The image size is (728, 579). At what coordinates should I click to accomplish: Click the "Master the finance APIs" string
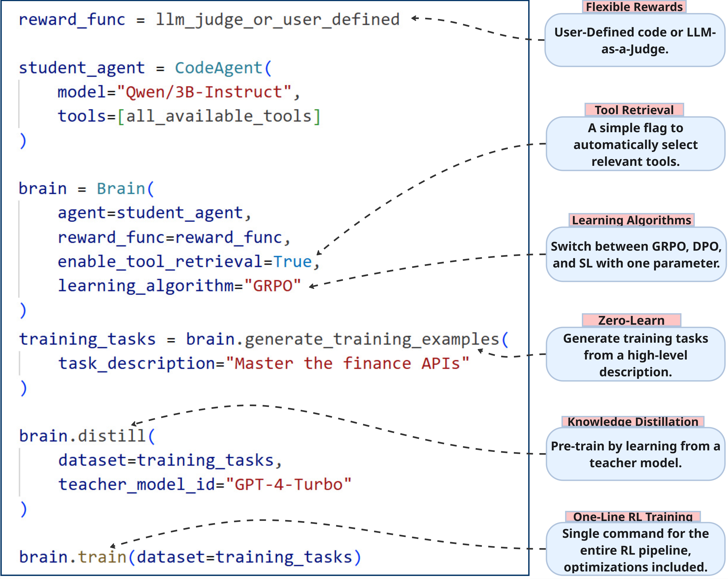(347, 364)
